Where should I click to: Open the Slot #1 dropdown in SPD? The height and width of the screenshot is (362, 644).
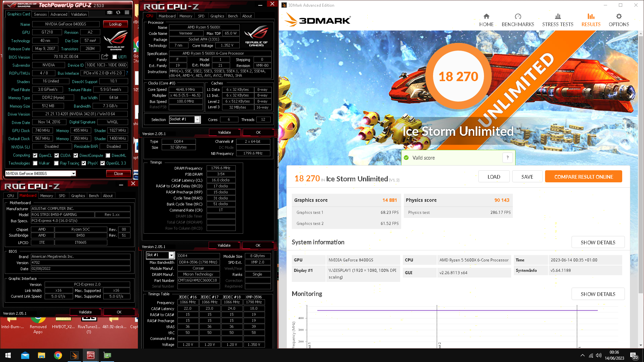[171, 255]
